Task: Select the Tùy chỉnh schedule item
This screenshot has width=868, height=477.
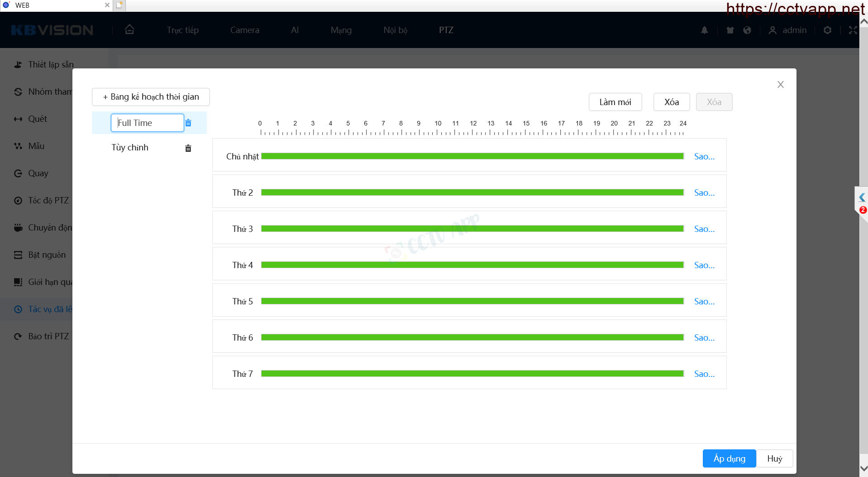Action: point(130,148)
